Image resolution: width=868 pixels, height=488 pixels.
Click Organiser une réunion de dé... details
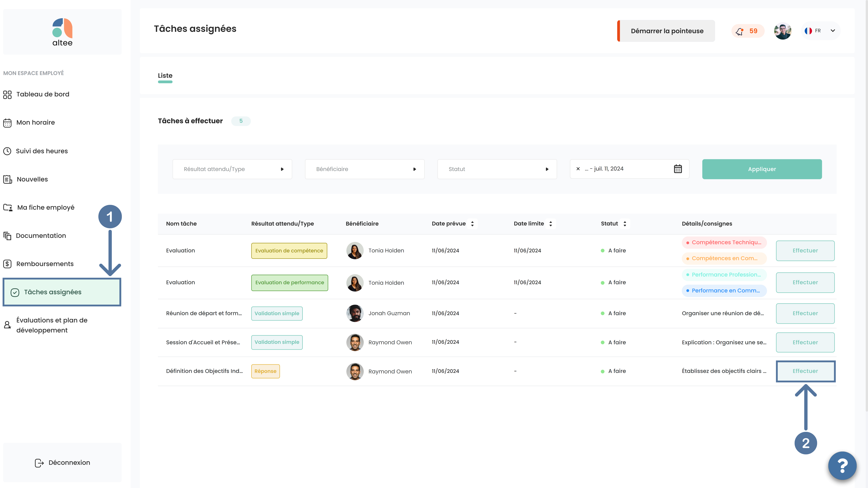[x=723, y=313]
